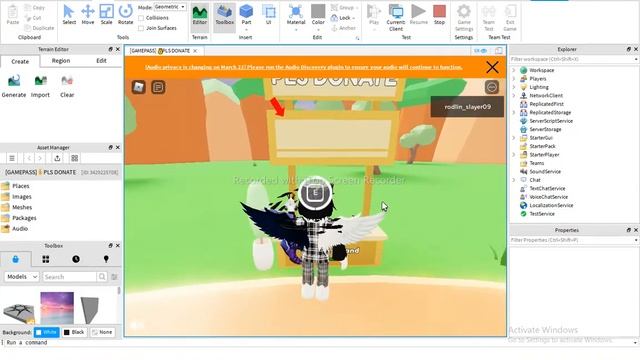Switch to Create tab in Terrain Editor
Screen dimensions: 640x360
(x=20, y=61)
